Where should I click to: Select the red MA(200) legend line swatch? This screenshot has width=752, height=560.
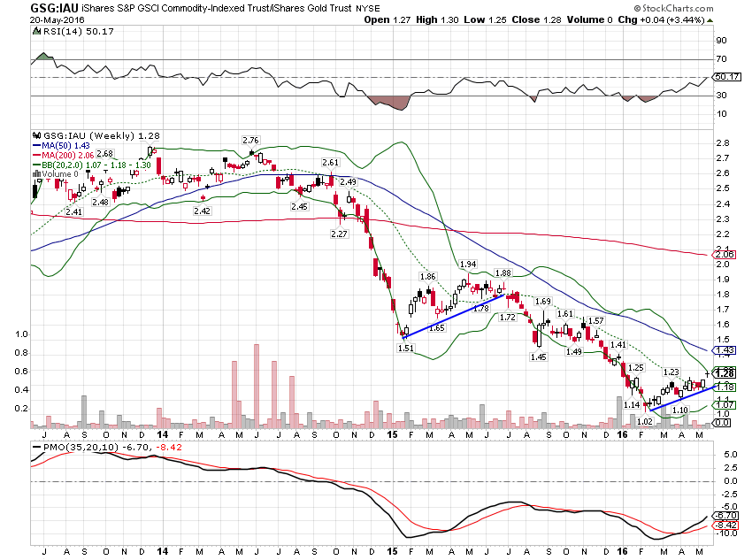click(x=37, y=156)
